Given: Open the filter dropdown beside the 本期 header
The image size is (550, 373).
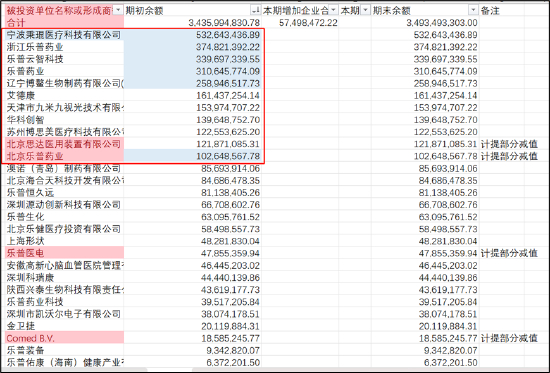Looking at the screenshot, I should click(365, 10).
